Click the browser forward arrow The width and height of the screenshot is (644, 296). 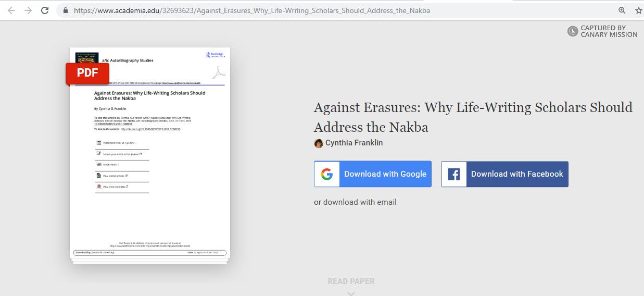tap(28, 10)
